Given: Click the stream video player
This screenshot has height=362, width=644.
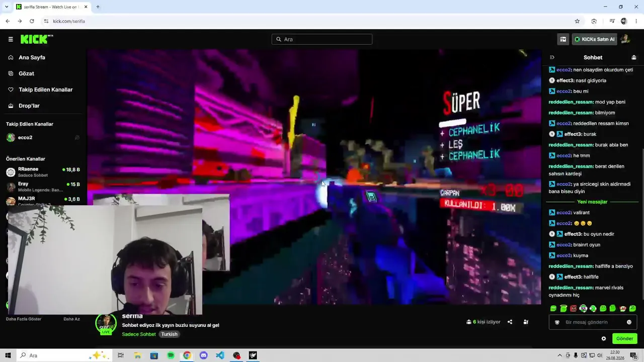Looking at the screenshot, I should point(314,176).
